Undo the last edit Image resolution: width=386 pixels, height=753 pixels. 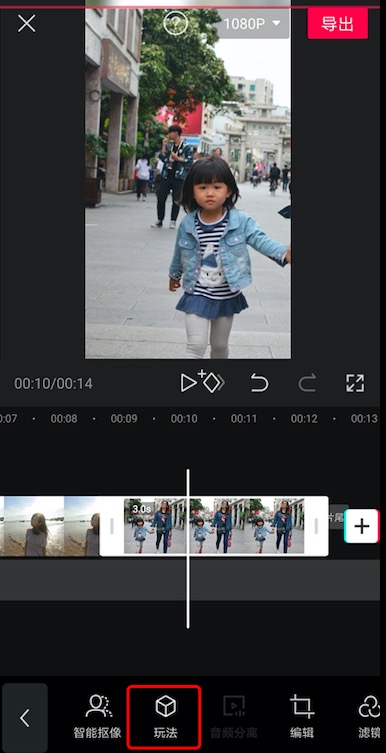[259, 383]
